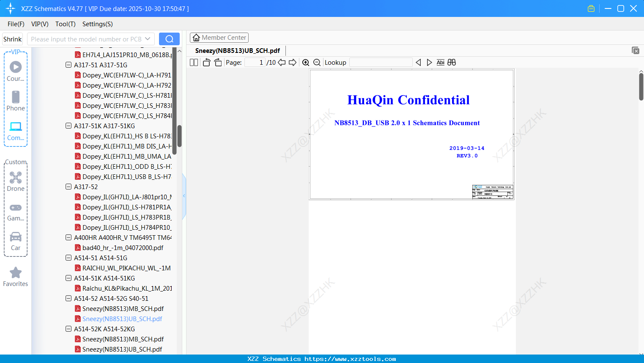Viewport: 644px width, 363px height.
Task: Open the File(F) menu
Action: (16, 24)
